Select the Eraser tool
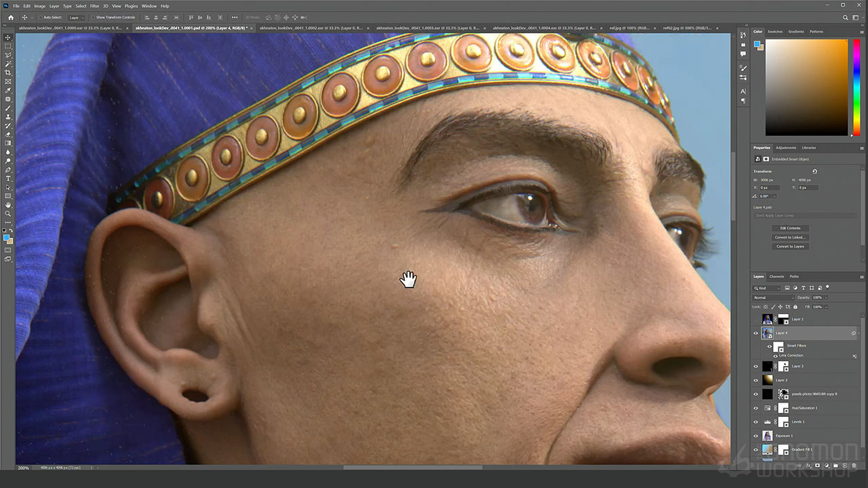868x488 pixels. pyautogui.click(x=8, y=134)
